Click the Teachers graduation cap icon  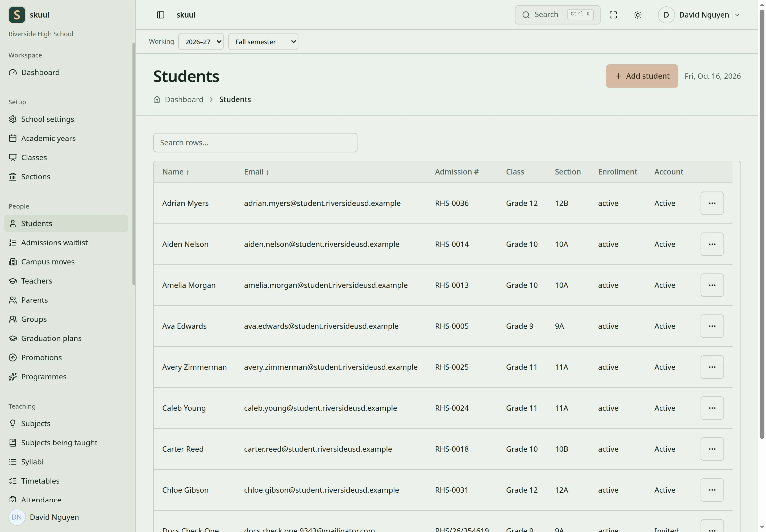click(13, 281)
